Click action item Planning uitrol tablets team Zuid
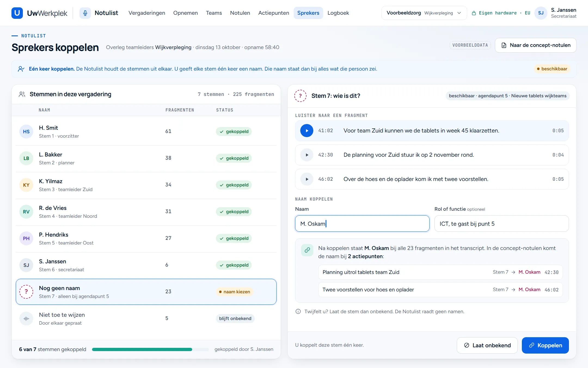The width and height of the screenshot is (588, 368). 440,272
